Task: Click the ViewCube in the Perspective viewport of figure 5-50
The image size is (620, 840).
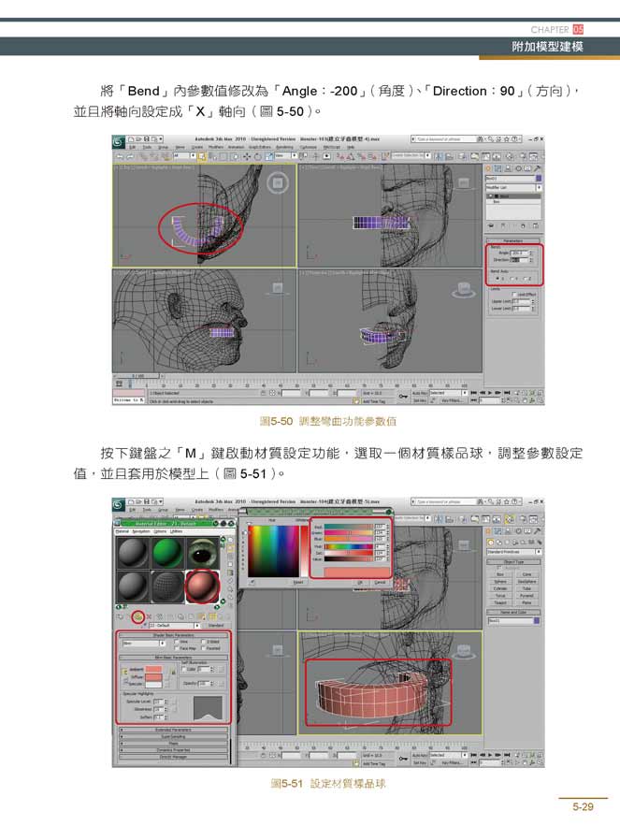Action: [464, 290]
